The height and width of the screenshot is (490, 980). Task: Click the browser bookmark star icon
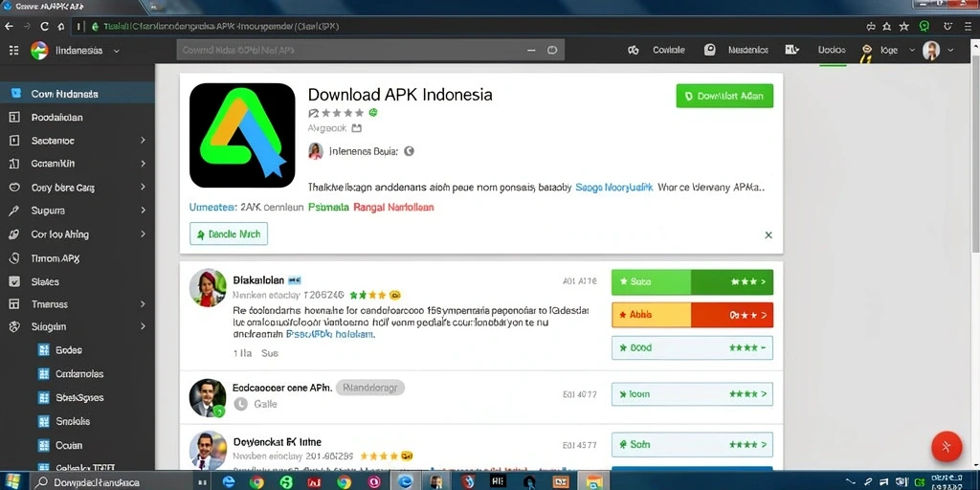point(903,26)
